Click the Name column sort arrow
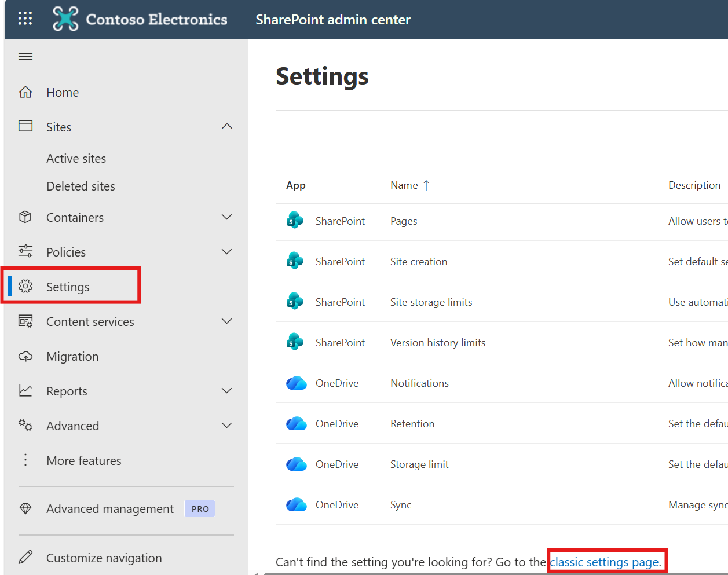 426,185
